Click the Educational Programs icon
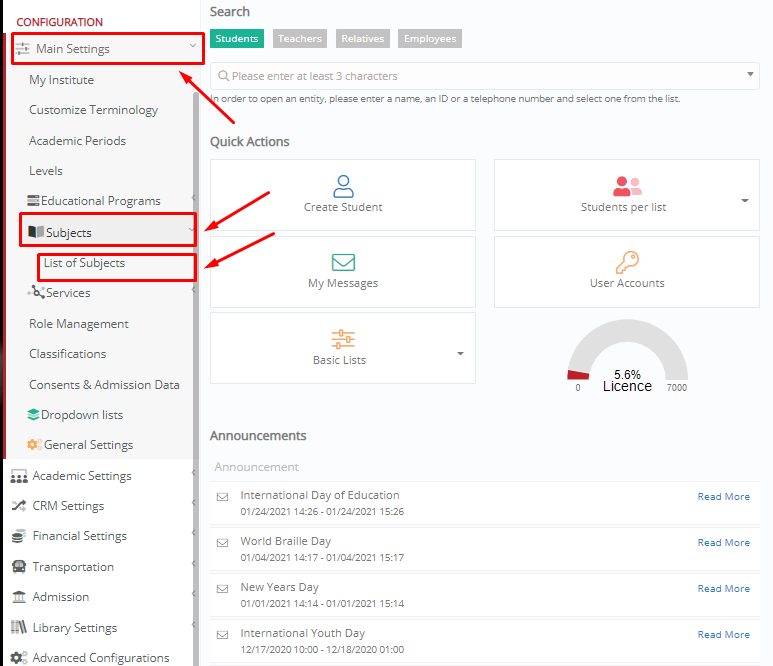The width and height of the screenshot is (773, 666). coord(33,201)
